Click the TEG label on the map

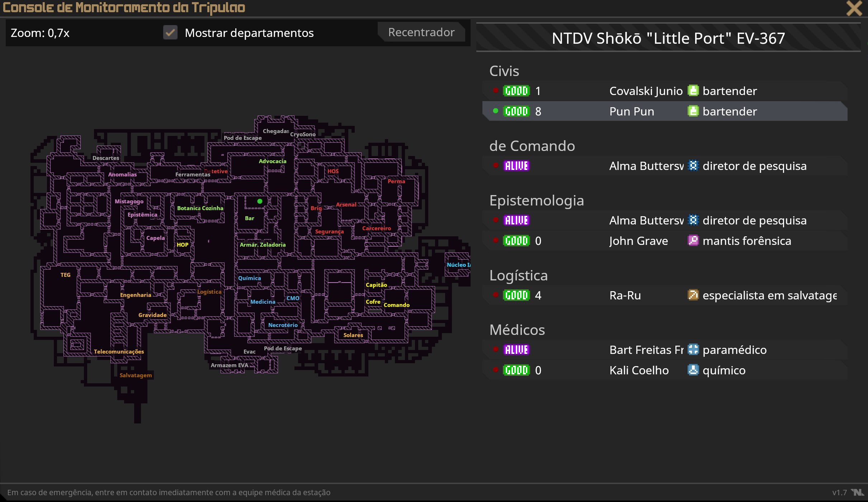[65, 275]
